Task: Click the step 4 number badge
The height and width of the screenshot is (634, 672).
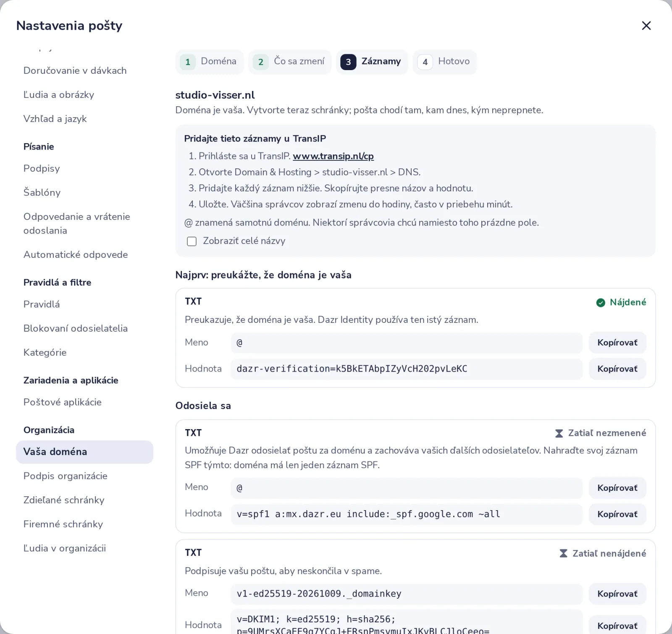Action: coord(425,62)
